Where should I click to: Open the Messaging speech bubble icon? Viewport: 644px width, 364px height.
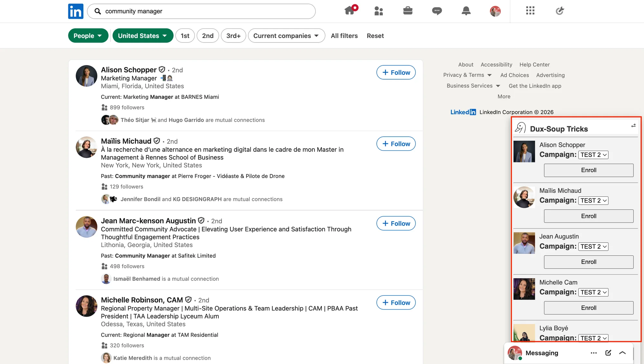[437, 11]
